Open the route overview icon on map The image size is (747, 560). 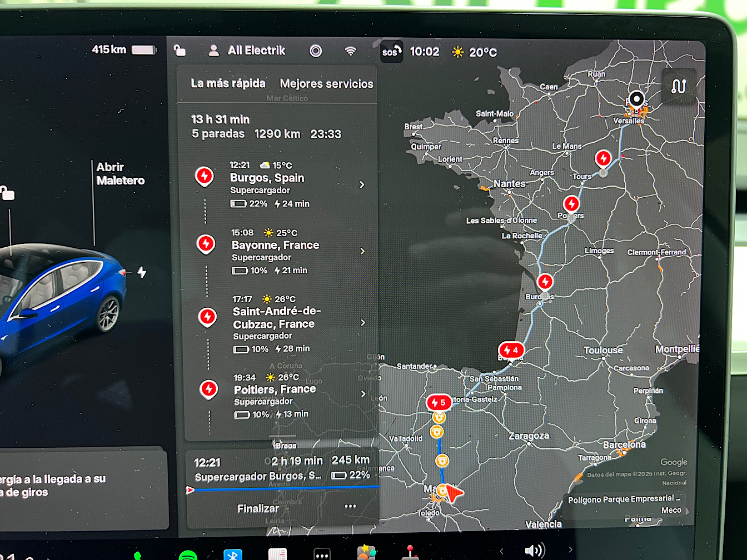point(679,86)
